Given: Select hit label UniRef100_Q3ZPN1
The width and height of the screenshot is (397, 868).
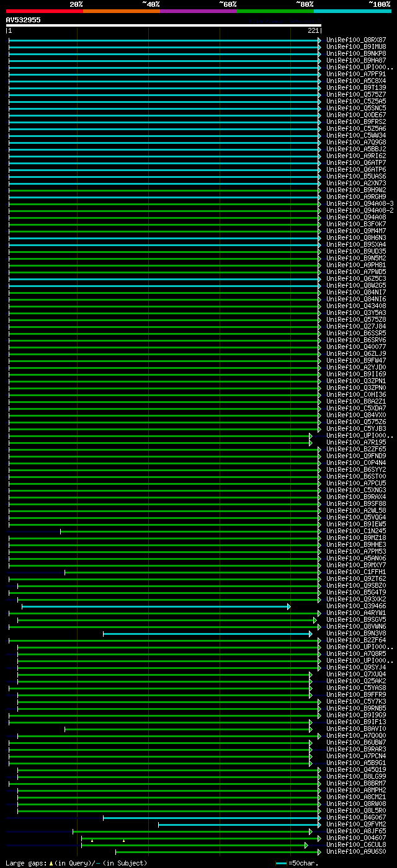Looking at the screenshot, I should (x=356, y=381).
